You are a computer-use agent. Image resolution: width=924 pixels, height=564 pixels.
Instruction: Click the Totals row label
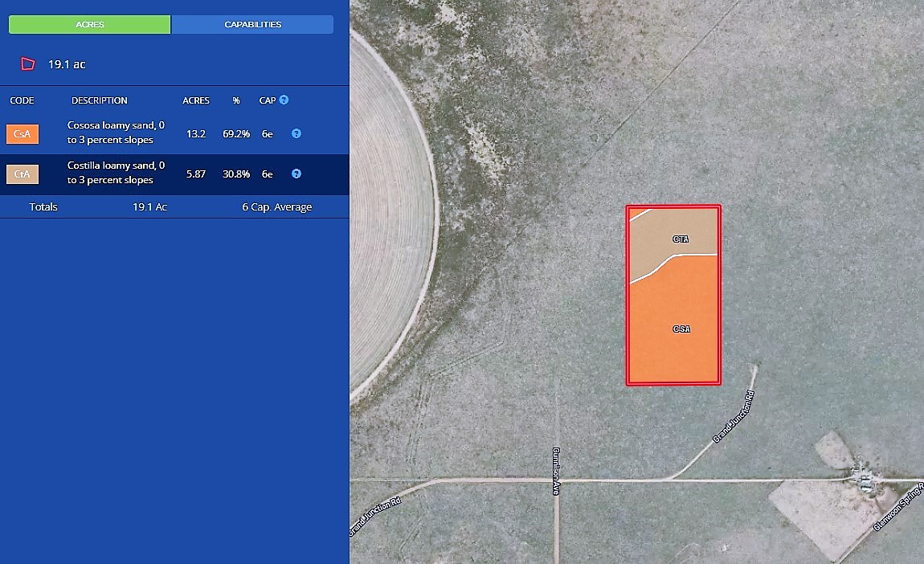(43, 207)
